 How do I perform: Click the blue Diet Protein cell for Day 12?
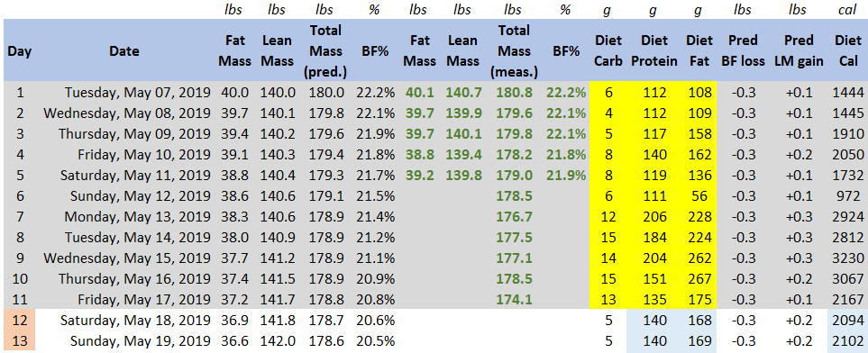[x=653, y=320]
